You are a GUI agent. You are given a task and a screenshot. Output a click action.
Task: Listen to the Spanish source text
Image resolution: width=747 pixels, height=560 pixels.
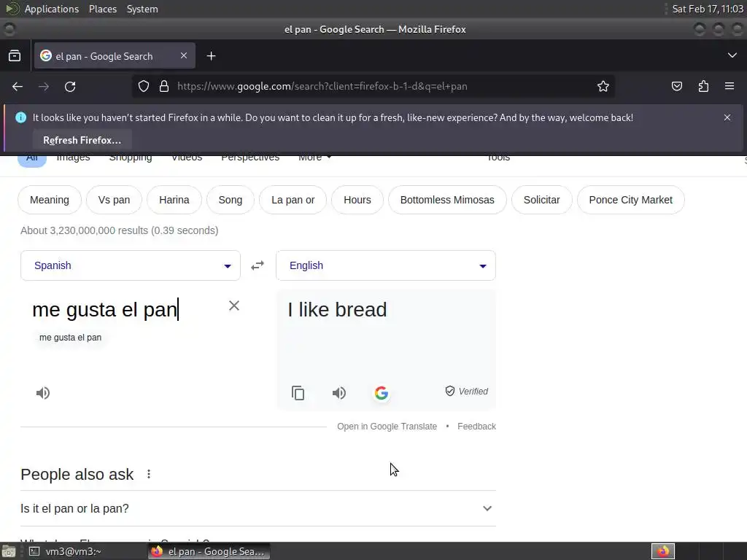pos(43,393)
